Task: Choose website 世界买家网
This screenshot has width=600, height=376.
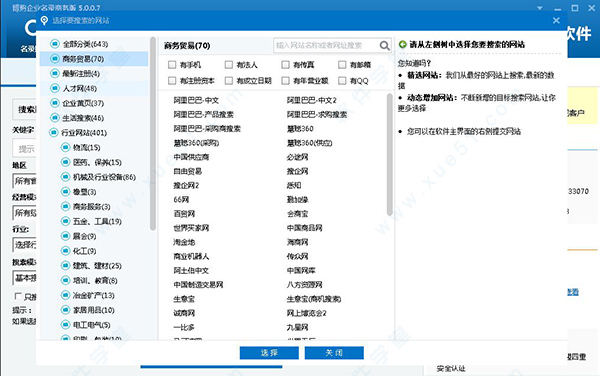Action: [x=191, y=228]
